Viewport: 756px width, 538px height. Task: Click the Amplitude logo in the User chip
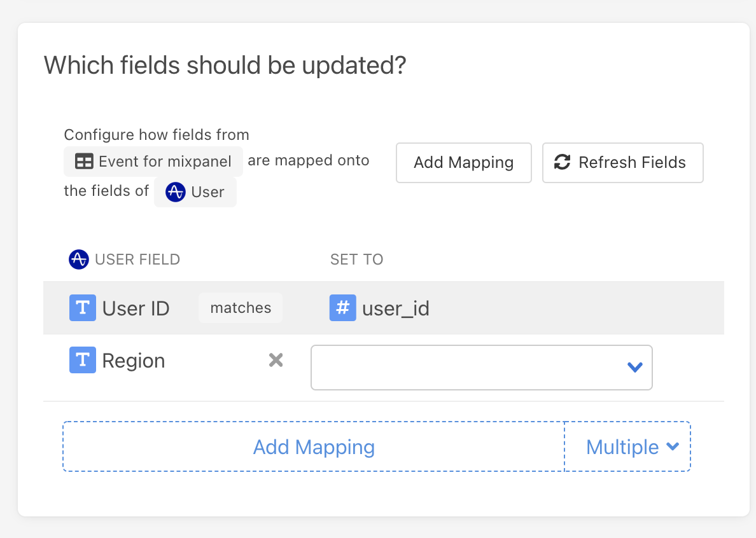[175, 192]
